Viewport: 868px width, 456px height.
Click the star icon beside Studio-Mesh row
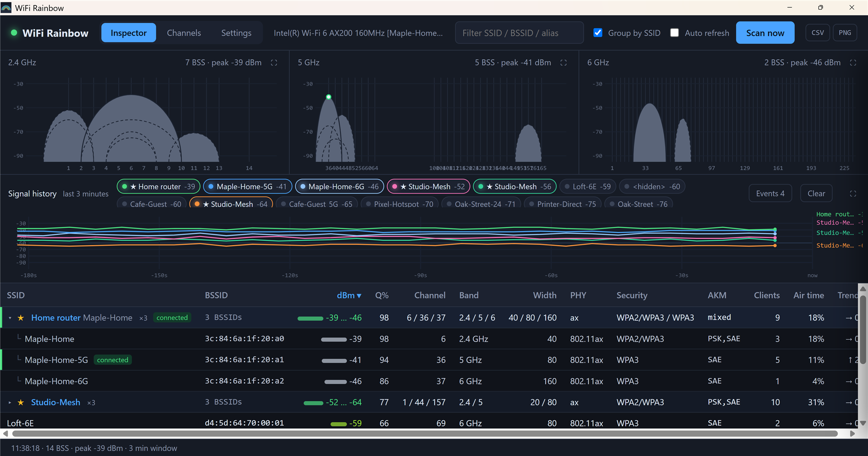click(x=21, y=403)
